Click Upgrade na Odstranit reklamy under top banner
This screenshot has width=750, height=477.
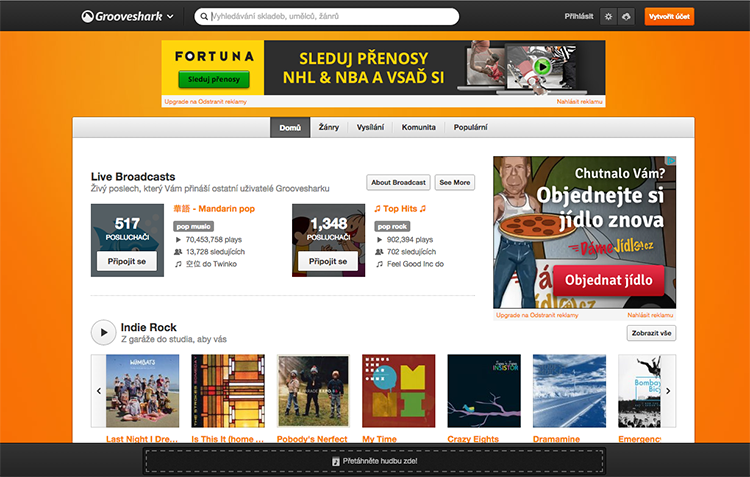pos(206,101)
